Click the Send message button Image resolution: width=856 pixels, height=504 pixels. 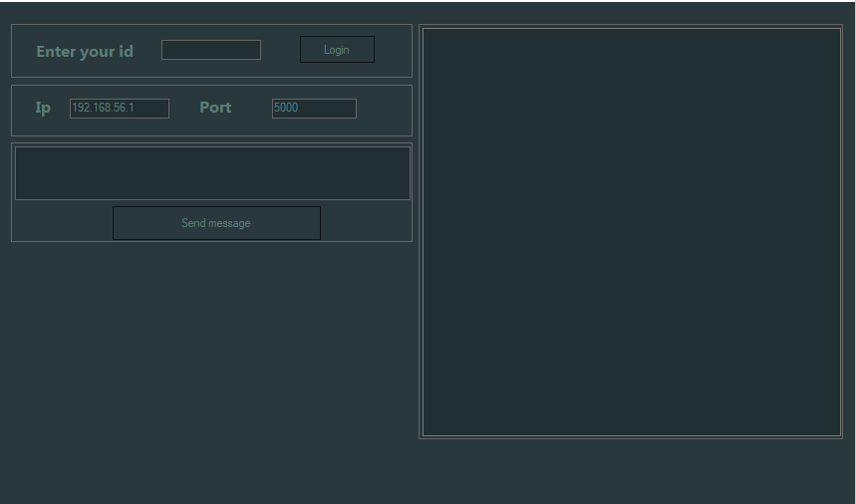pyautogui.click(x=216, y=223)
